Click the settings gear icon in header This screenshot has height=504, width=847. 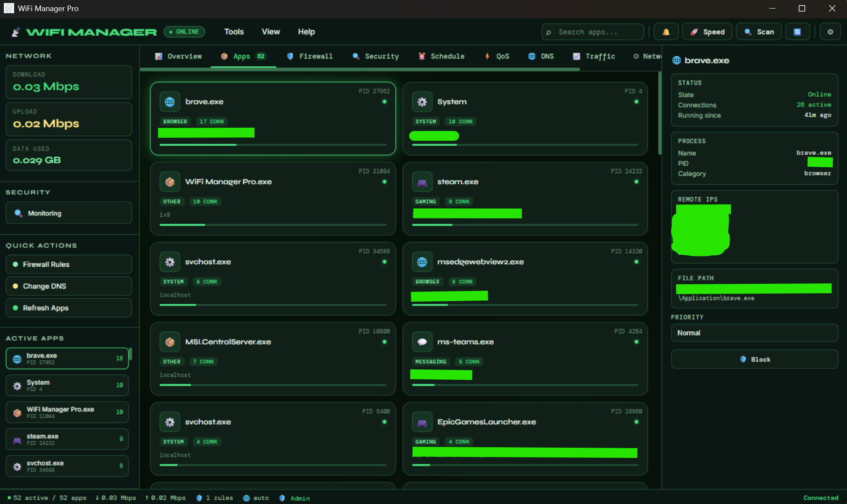[x=830, y=32]
